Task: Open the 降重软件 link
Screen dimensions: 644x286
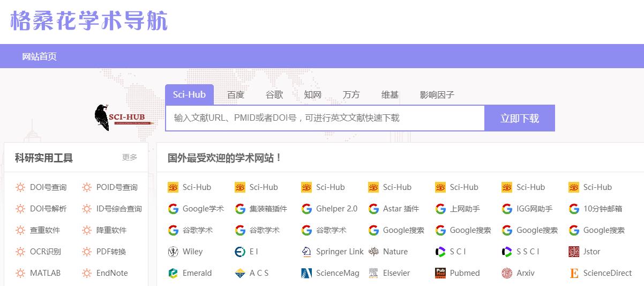Action: pos(111,230)
